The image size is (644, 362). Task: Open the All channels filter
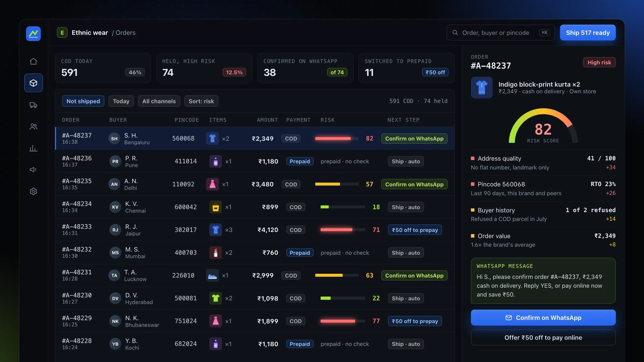click(159, 101)
